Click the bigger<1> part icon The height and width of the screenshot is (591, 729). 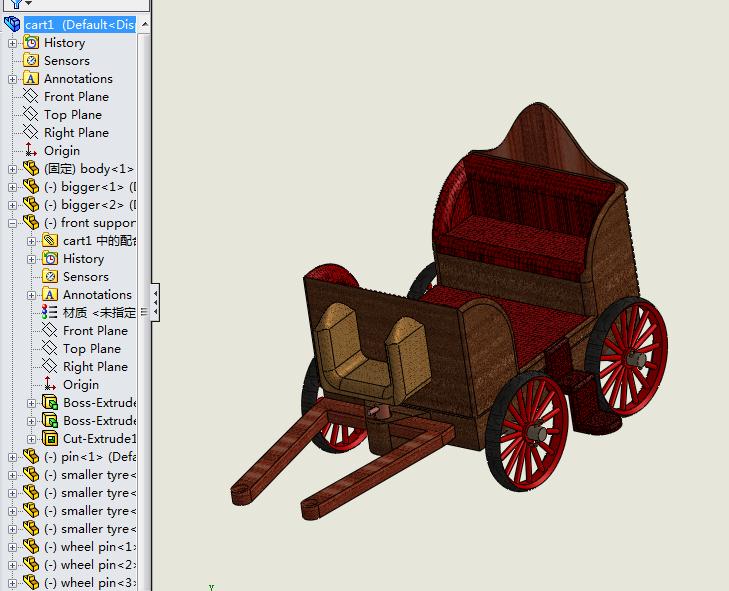[31, 187]
